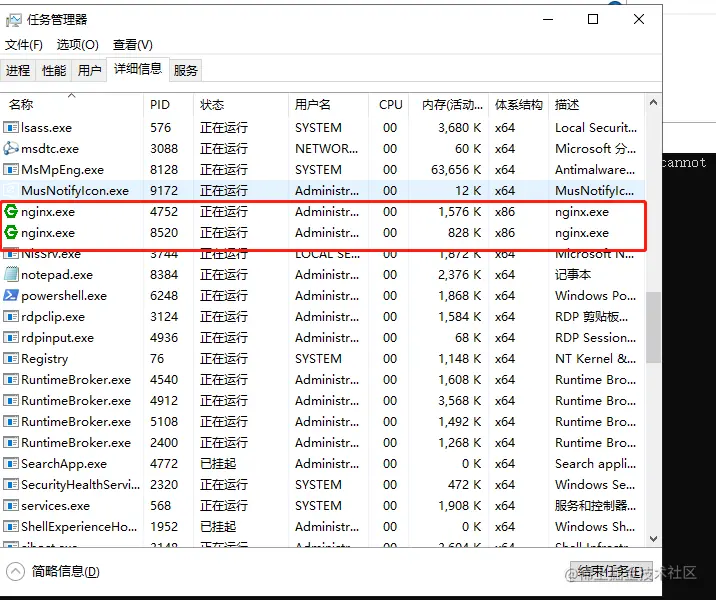Click the Local Securit... description cell
This screenshot has height=600, width=716.
596,127
